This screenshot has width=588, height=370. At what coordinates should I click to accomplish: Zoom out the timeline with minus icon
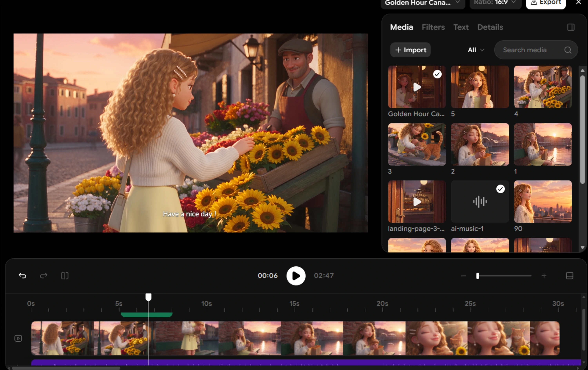tap(463, 276)
